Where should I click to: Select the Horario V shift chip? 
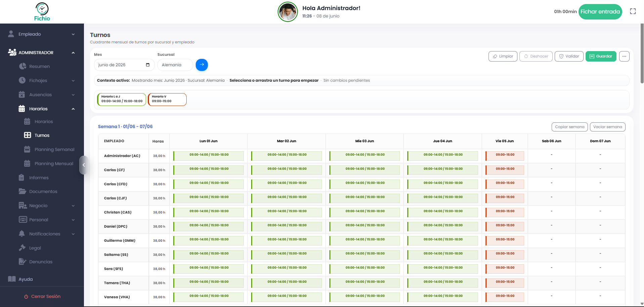167,100
